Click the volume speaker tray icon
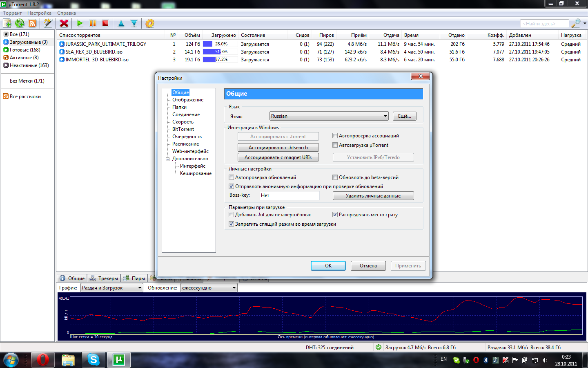 tap(545, 360)
